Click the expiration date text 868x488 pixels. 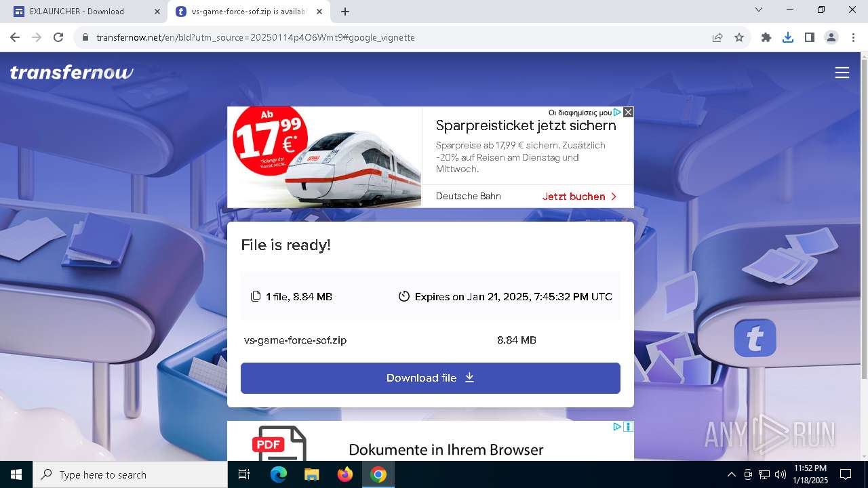(x=513, y=296)
